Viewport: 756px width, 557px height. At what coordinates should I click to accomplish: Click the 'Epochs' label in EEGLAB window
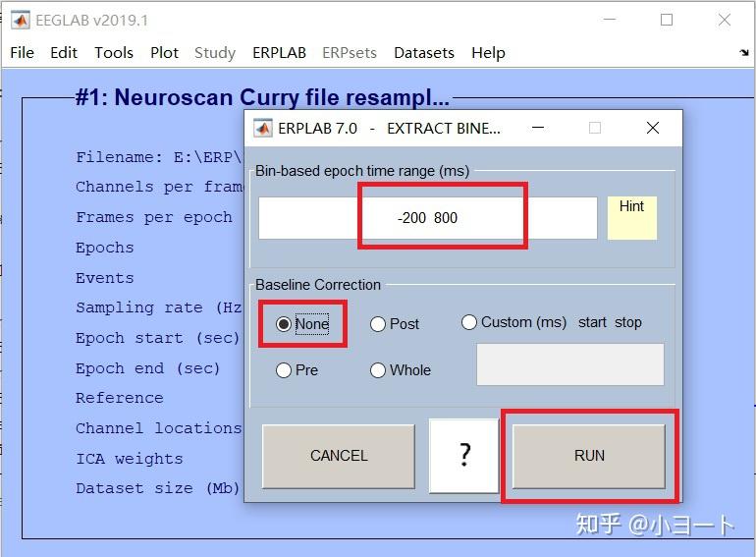[x=105, y=248]
